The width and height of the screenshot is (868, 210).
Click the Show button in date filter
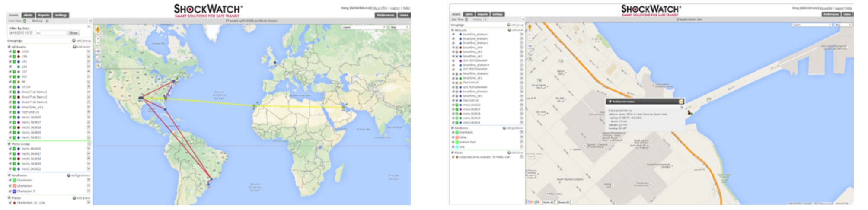[x=73, y=33]
